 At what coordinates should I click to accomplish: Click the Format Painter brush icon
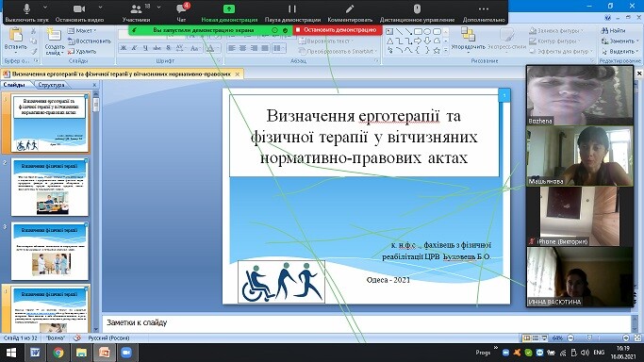pos(34,51)
